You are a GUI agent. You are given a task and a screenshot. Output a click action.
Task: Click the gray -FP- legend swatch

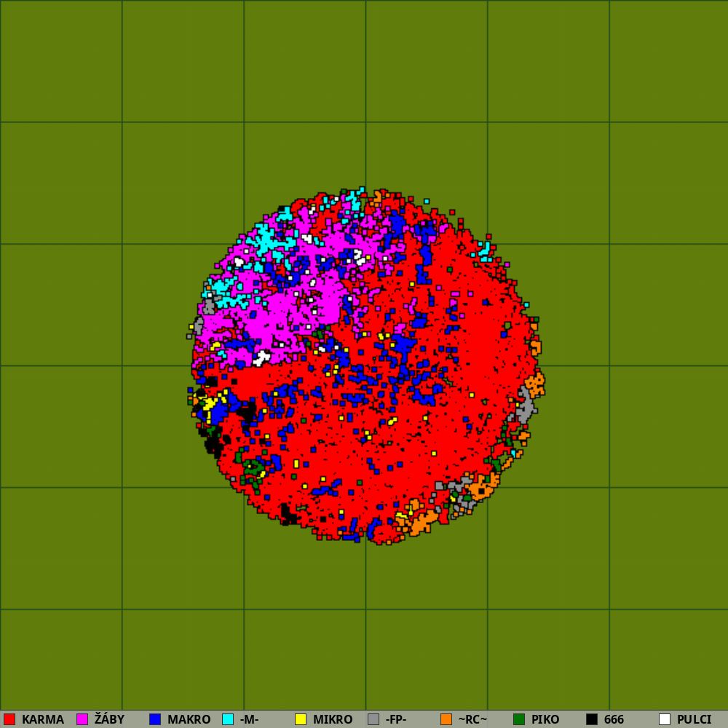373,719
